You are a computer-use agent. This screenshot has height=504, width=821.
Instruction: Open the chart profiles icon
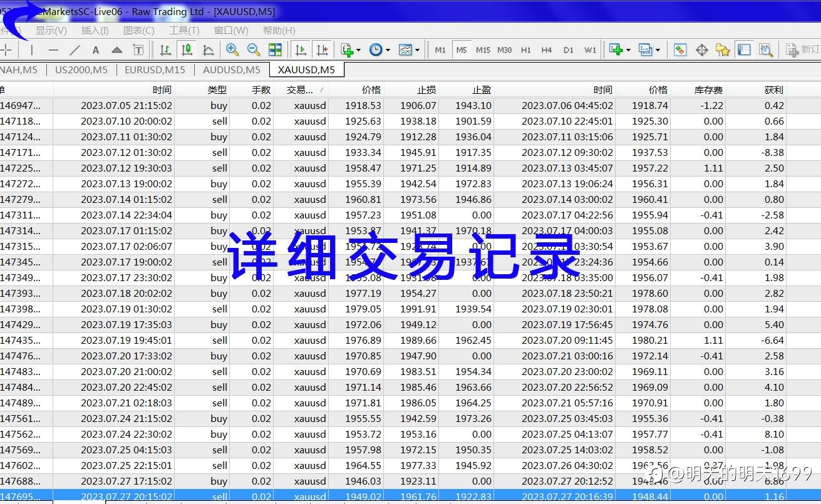(645, 49)
